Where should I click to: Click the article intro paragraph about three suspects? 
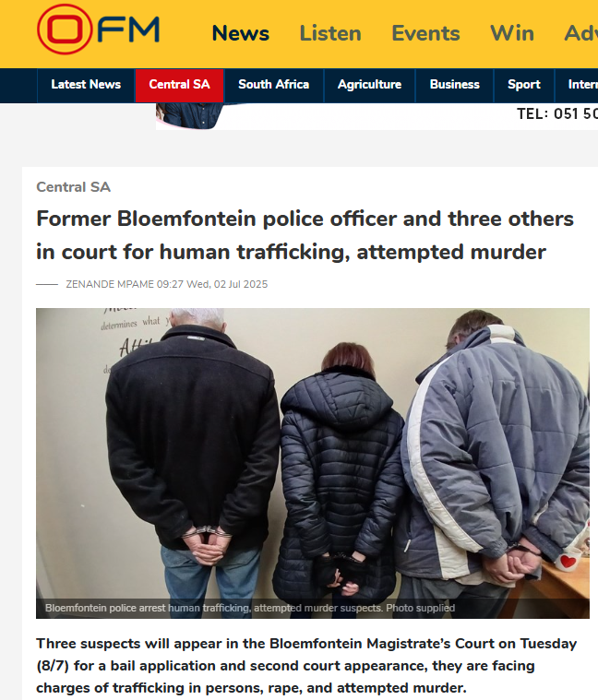pos(306,666)
